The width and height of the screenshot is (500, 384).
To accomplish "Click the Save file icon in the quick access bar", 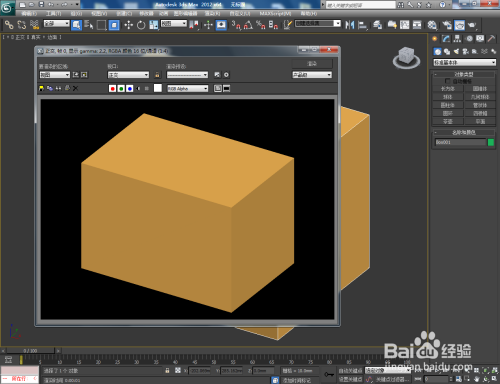I will pyautogui.click(x=41, y=4).
